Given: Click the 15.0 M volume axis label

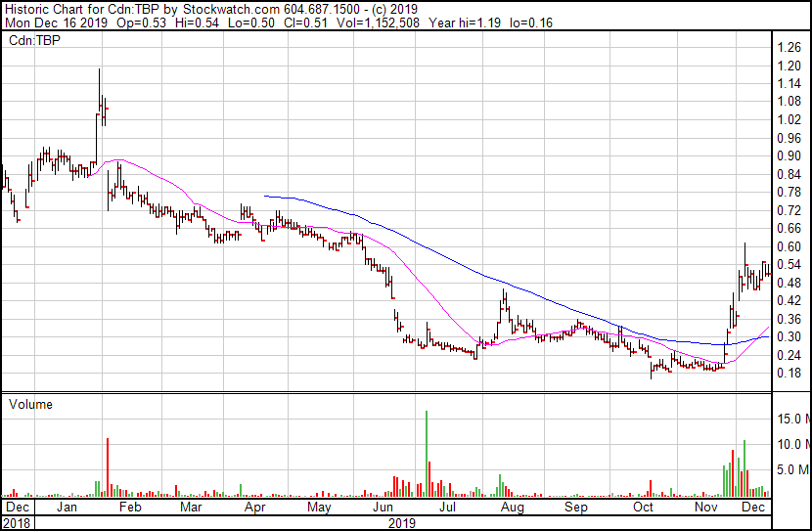Looking at the screenshot, I should (x=792, y=419).
